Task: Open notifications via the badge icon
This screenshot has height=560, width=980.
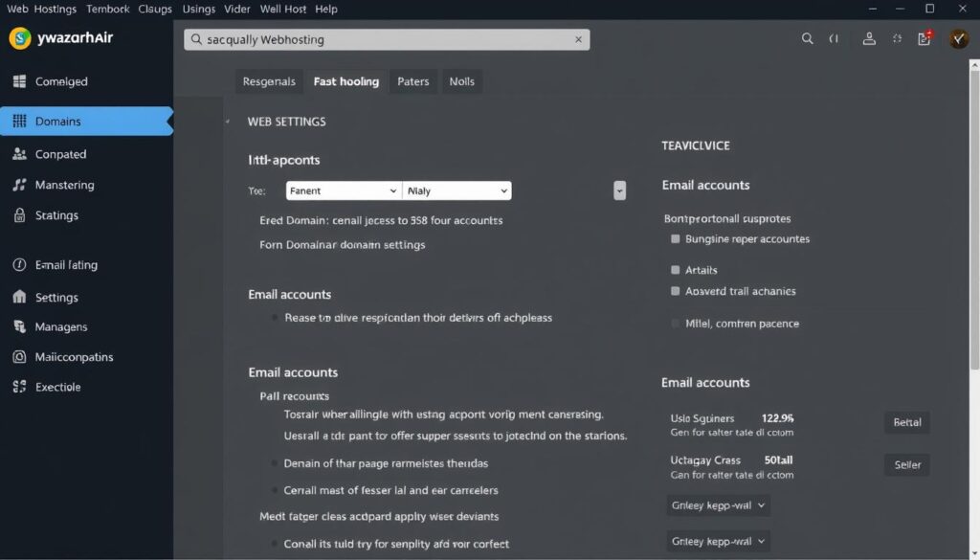Action: coord(924,36)
